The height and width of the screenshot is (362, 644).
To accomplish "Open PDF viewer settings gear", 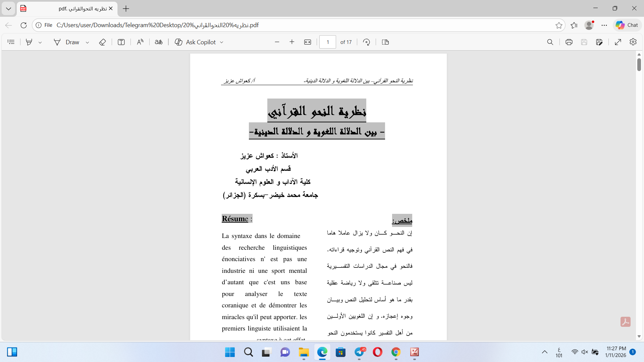I will coord(633,42).
